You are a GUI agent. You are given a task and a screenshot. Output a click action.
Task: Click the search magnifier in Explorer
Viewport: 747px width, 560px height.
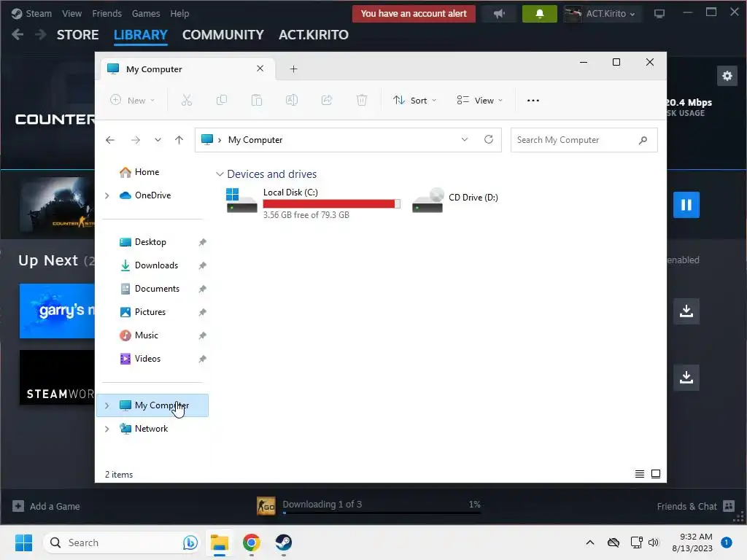(643, 140)
